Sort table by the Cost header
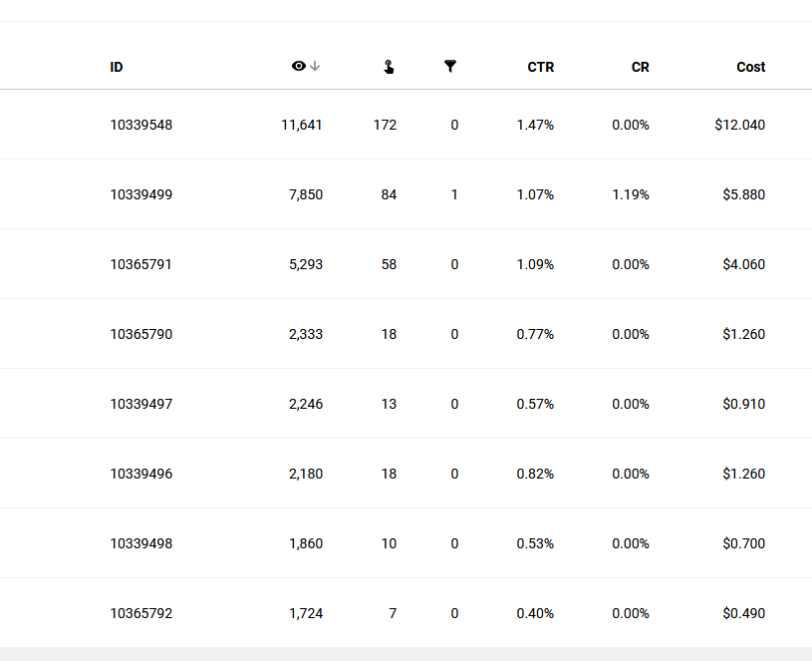Viewport: 812px width, 661px height. [x=751, y=67]
